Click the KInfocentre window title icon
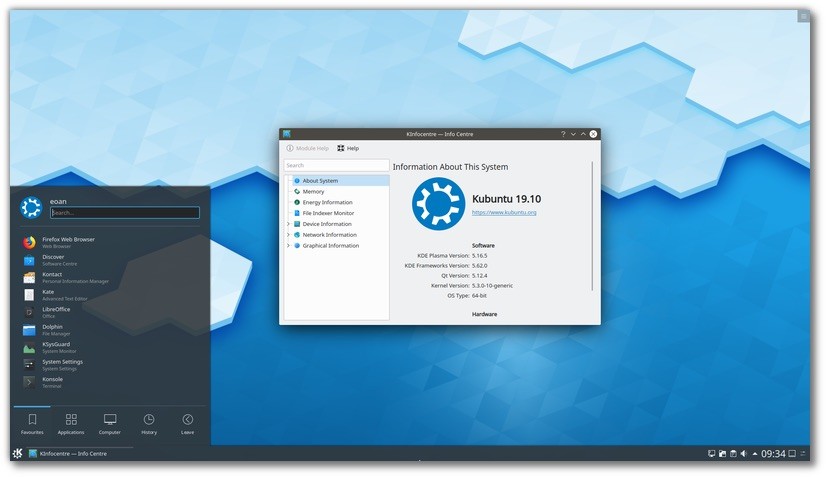Screen dimensions: 826x477 [287, 134]
